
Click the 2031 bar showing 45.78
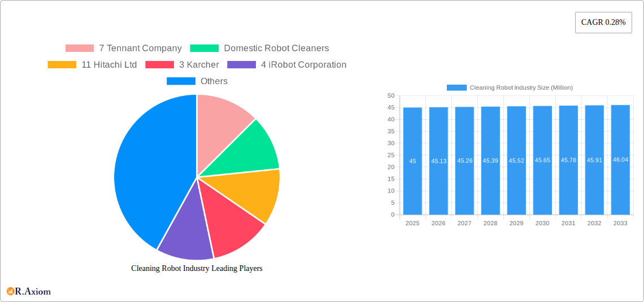[568, 160]
